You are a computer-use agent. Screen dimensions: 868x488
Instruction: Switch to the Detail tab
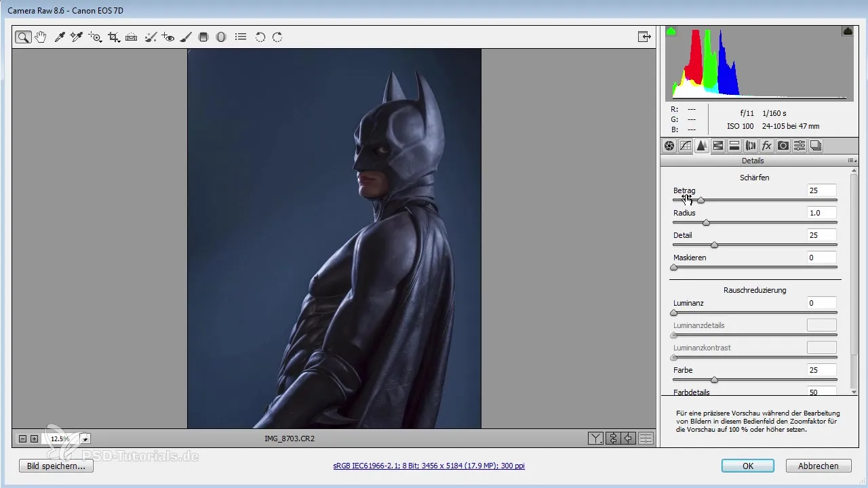pyautogui.click(x=702, y=146)
